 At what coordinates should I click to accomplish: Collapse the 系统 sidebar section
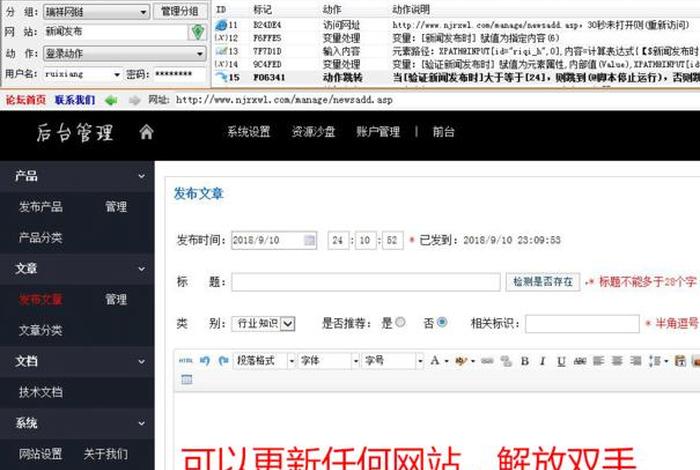point(142,423)
